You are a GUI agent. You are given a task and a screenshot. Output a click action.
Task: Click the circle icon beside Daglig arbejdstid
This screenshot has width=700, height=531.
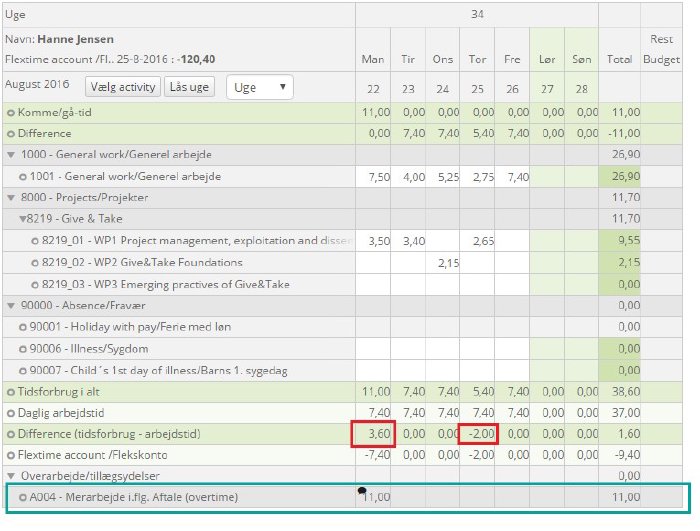[x=11, y=413]
